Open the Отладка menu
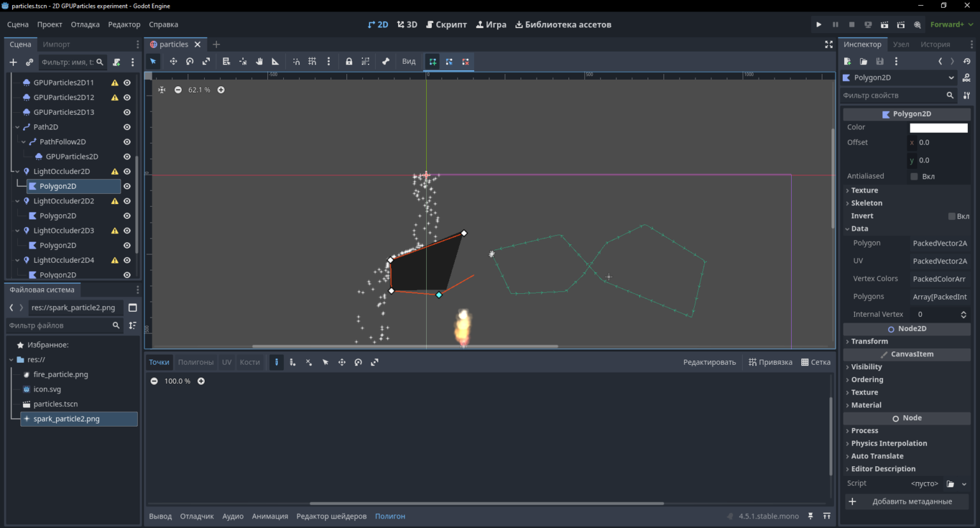The height and width of the screenshot is (528, 980). coord(85,25)
